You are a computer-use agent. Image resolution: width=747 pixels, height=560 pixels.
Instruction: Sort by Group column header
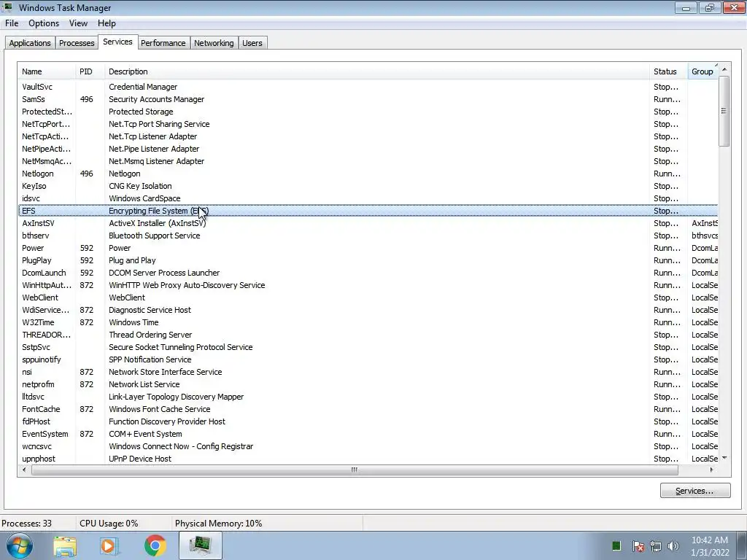[703, 71]
